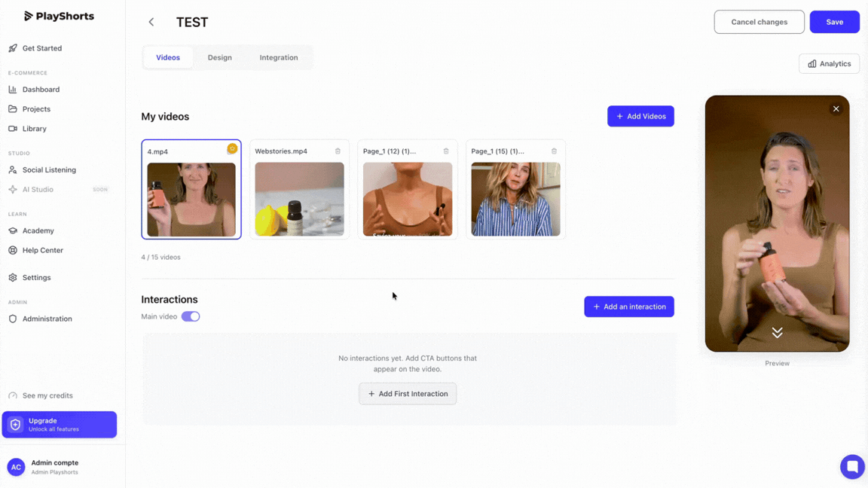Delete the Webstories.mp4 video via trash icon

click(338, 151)
